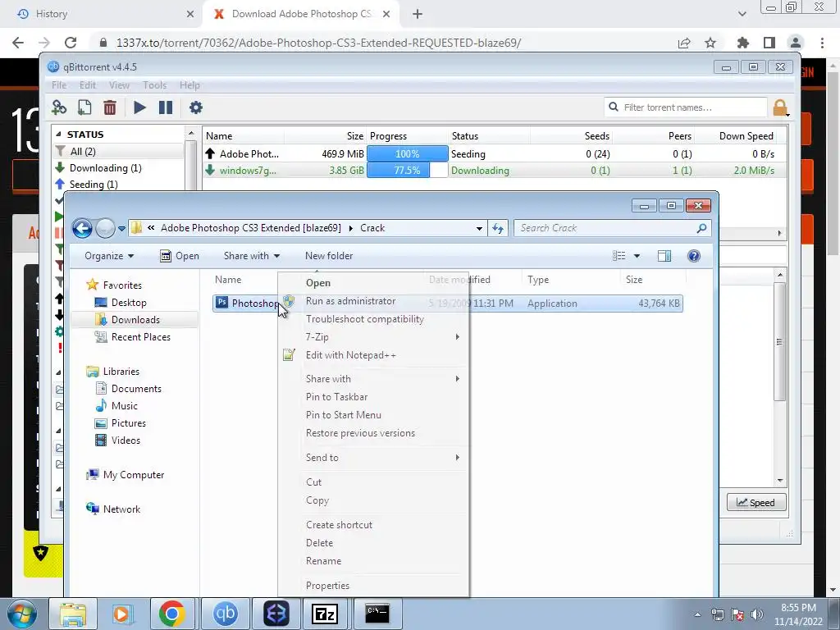Open a new Chrome tab
The height and width of the screenshot is (630, 840).
click(418, 14)
